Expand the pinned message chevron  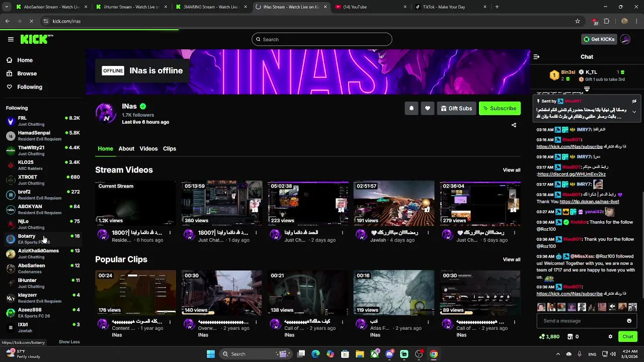[x=634, y=112]
